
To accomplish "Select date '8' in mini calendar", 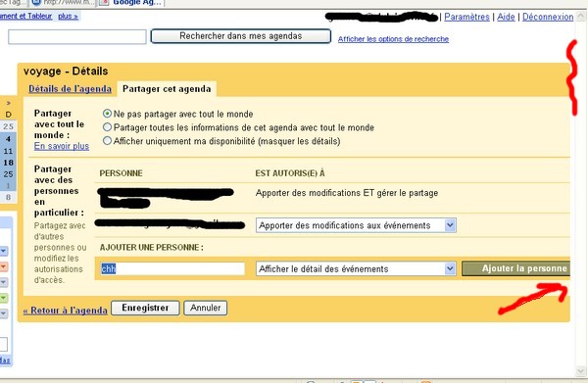I will click(8, 197).
